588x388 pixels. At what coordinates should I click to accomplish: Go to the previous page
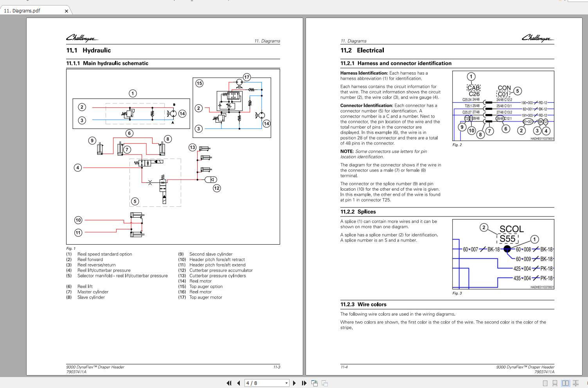pos(238,383)
